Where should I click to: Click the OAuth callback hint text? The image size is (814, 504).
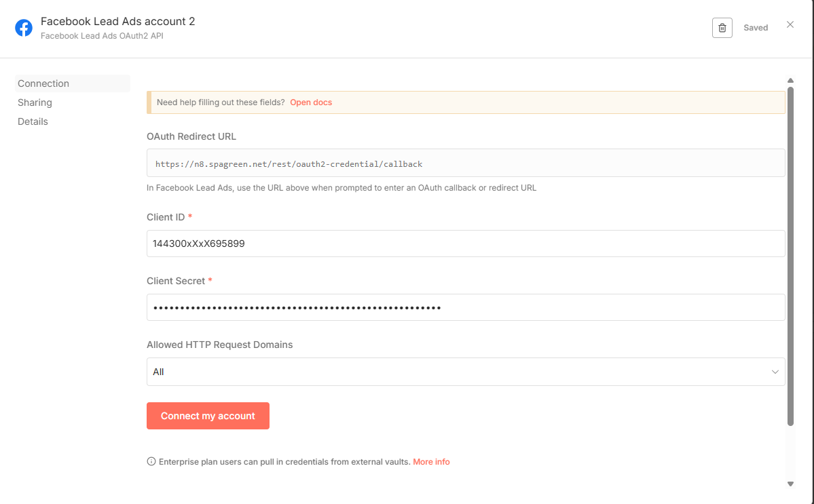click(x=341, y=188)
